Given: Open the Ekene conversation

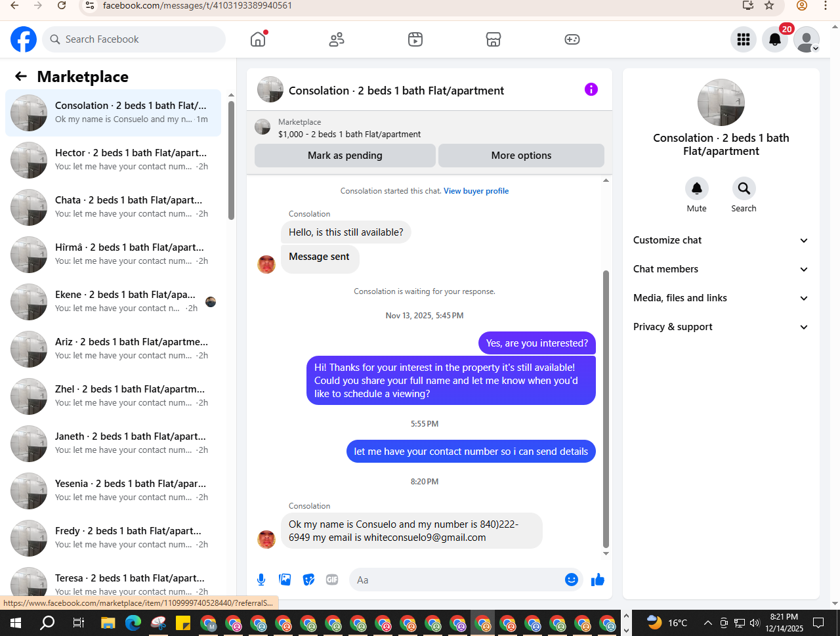Looking at the screenshot, I should click(113, 301).
